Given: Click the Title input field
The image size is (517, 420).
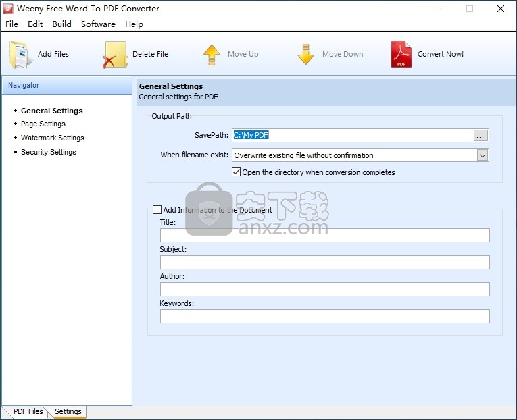Looking at the screenshot, I should [325, 235].
